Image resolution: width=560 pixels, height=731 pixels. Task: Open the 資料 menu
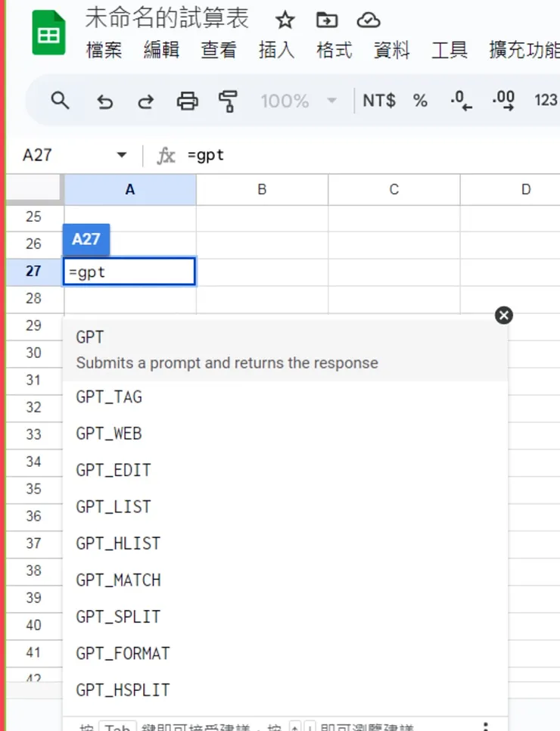392,50
